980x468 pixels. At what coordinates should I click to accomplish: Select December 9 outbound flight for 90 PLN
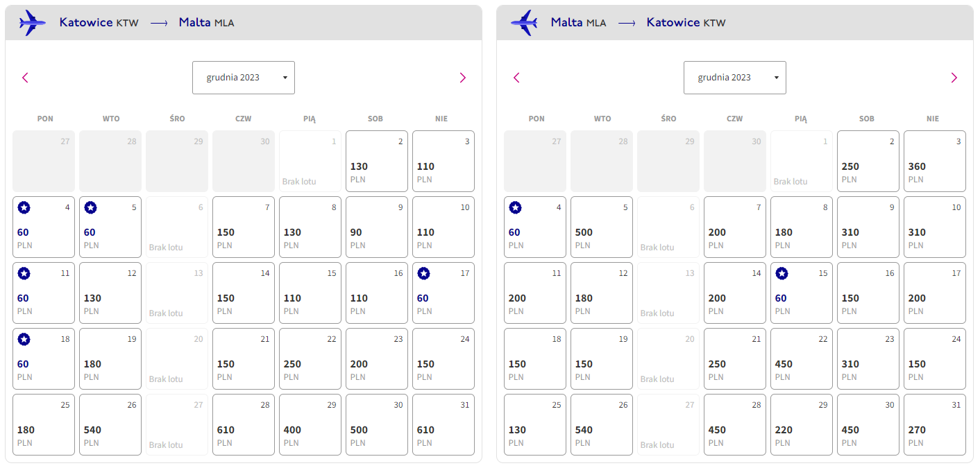(x=377, y=227)
